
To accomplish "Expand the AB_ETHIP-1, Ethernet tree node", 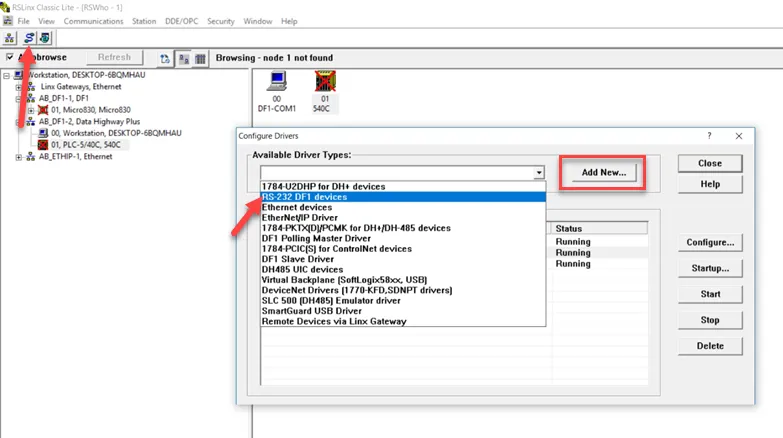I will 18,157.
